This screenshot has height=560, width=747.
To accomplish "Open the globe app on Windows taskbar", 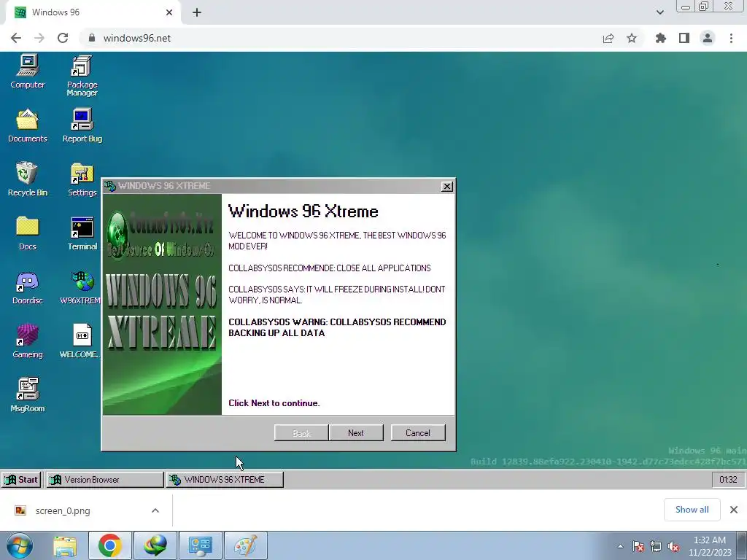I will coord(155,545).
